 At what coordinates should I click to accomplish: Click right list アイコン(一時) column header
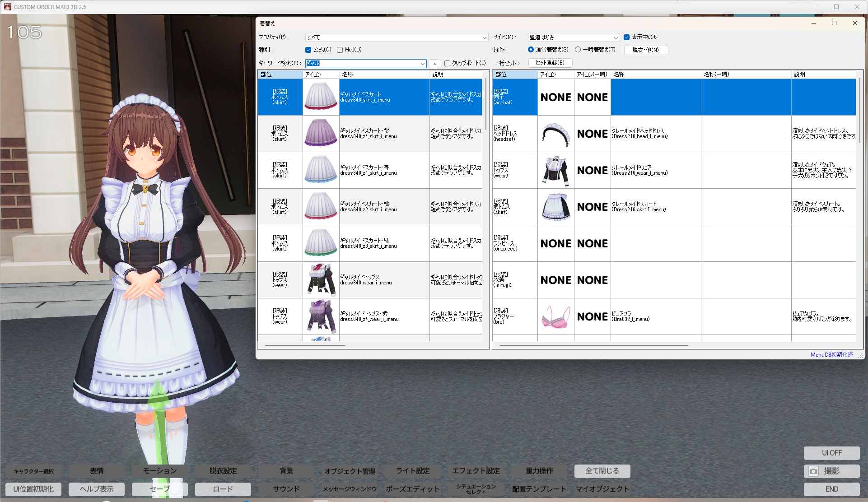pyautogui.click(x=593, y=74)
